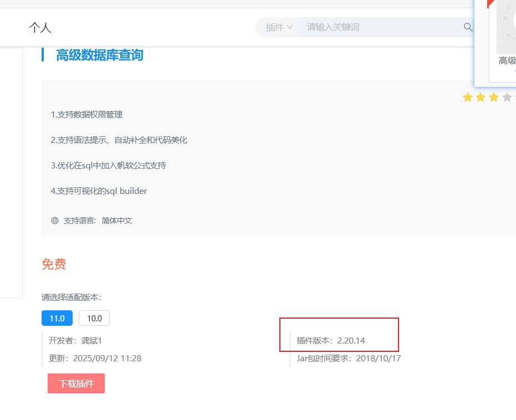
Task: Open the 插件 category dropdown
Action: [279, 27]
